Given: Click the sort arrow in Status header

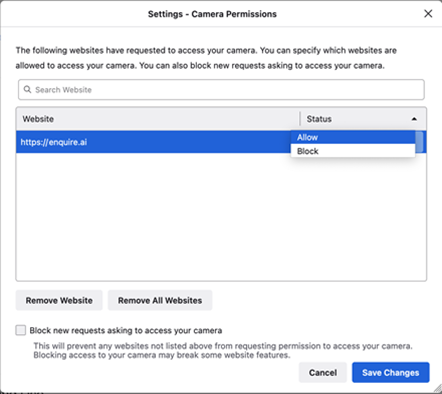Looking at the screenshot, I should [414, 119].
